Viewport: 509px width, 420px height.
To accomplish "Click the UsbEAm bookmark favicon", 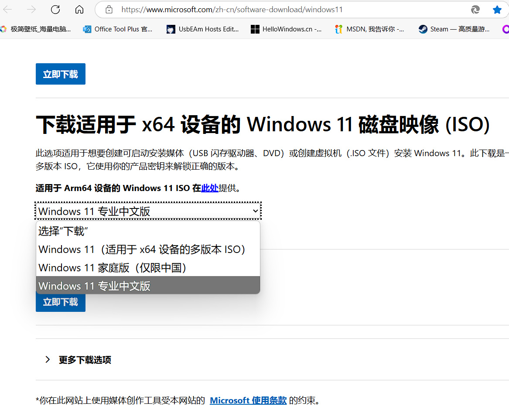I will click(x=171, y=29).
